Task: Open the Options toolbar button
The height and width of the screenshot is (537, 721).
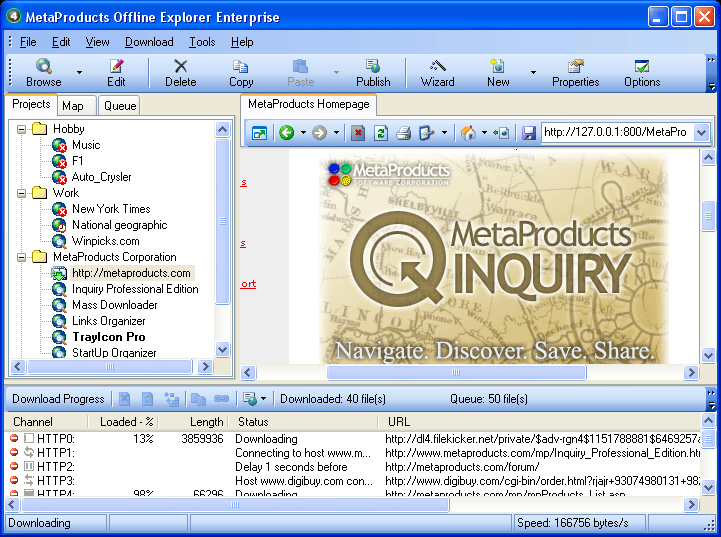Action: click(642, 73)
